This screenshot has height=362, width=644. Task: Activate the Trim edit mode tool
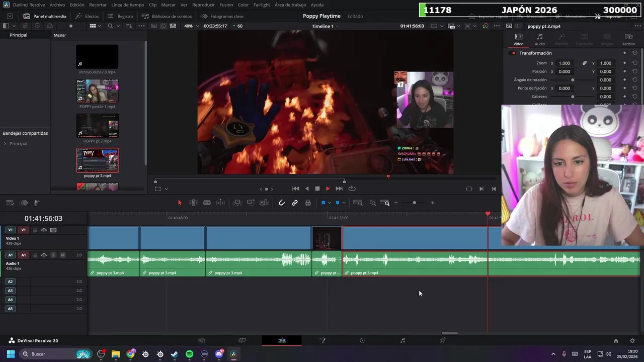(x=193, y=203)
